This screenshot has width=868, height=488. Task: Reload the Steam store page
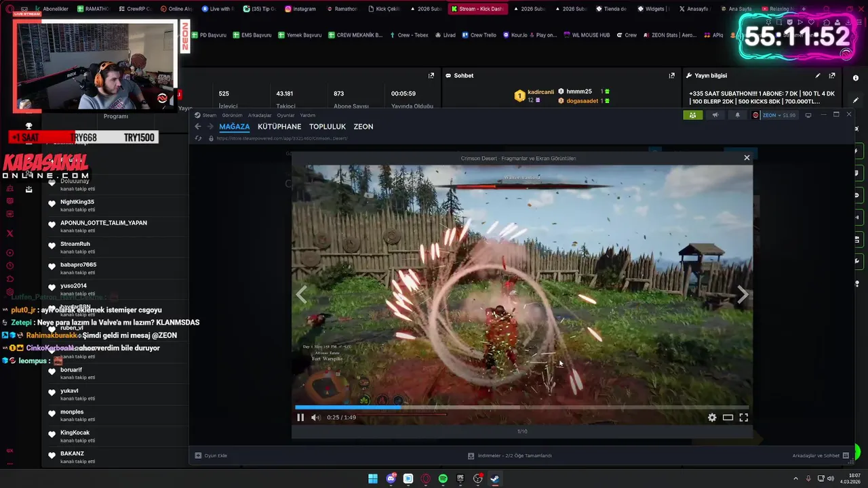tap(198, 138)
